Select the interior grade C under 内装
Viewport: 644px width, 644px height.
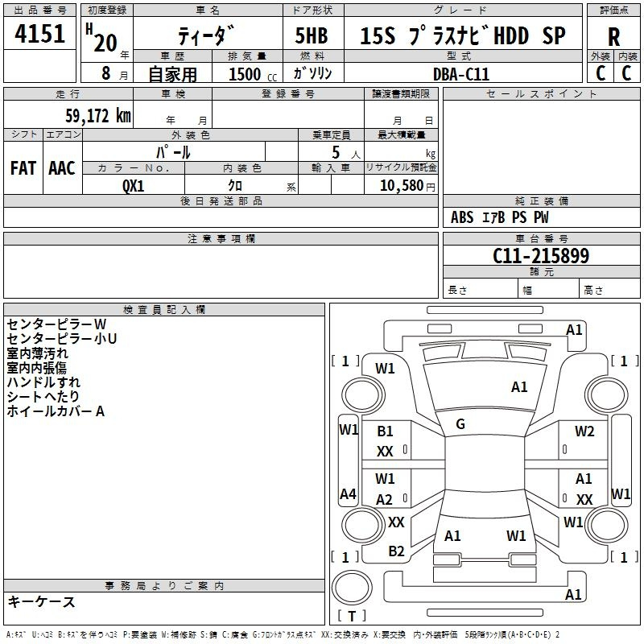tap(626, 73)
